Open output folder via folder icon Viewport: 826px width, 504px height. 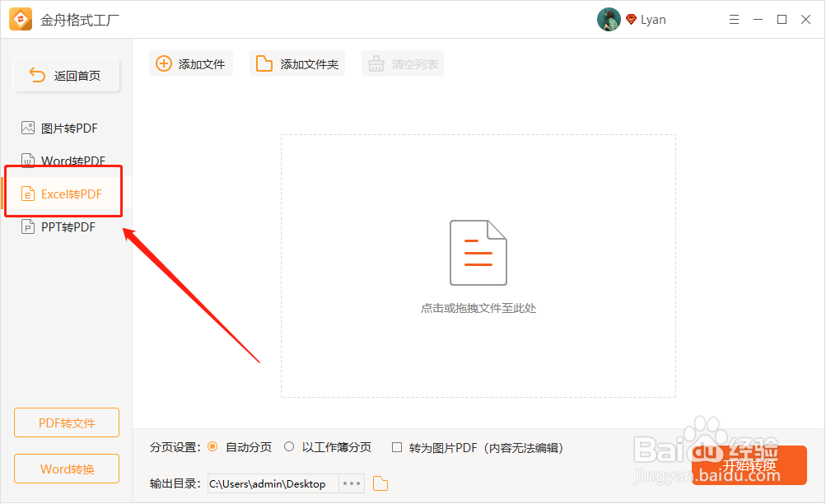[380, 483]
